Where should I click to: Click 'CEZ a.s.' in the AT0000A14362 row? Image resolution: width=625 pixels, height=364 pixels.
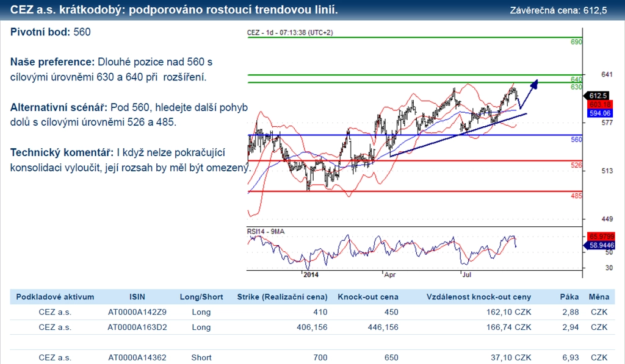tap(55, 358)
